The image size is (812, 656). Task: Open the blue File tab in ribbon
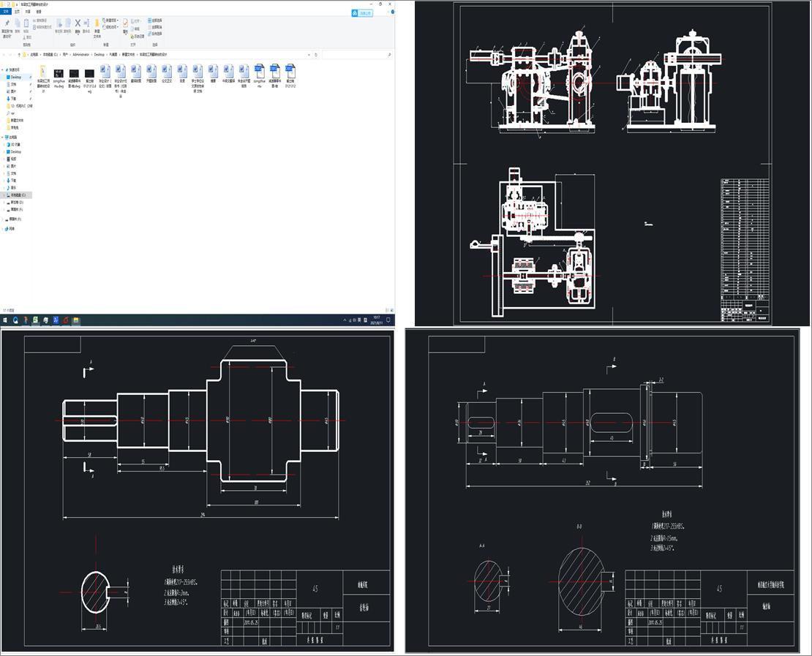tap(7, 12)
